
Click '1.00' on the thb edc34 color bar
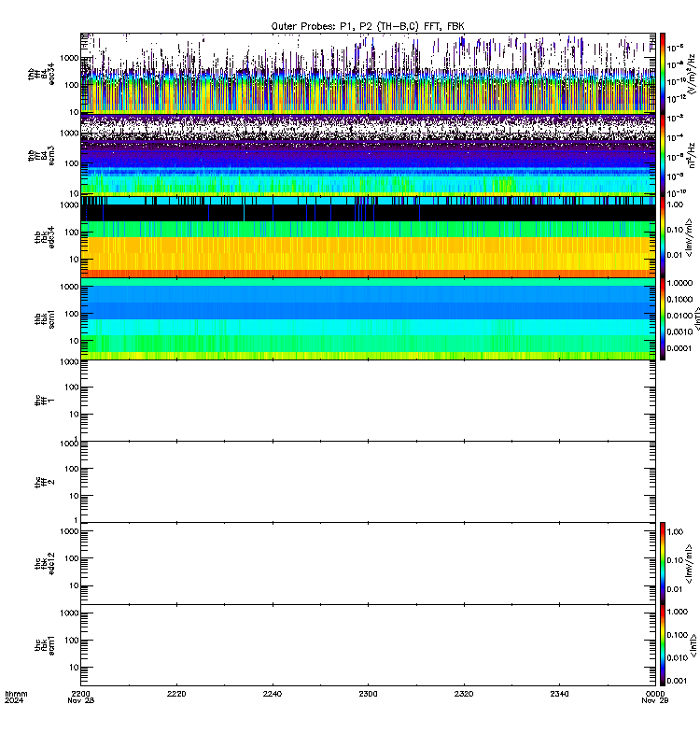[x=676, y=204]
